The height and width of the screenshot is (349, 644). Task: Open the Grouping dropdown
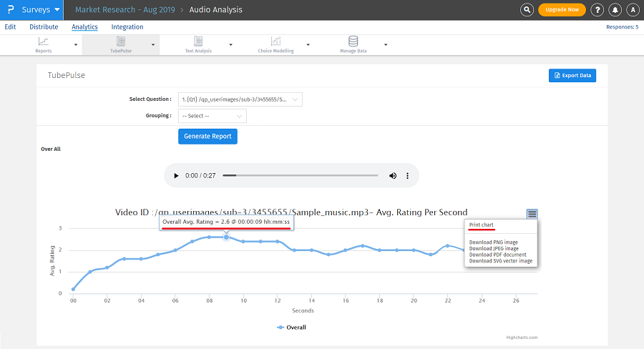point(212,116)
